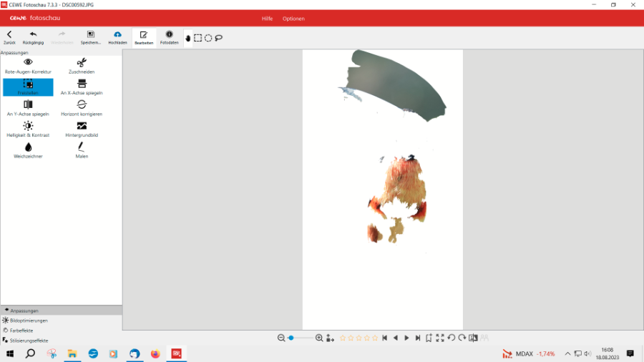This screenshot has width=644, height=362.
Task: Collapse the Anpassungen section
Action: pos(62,310)
